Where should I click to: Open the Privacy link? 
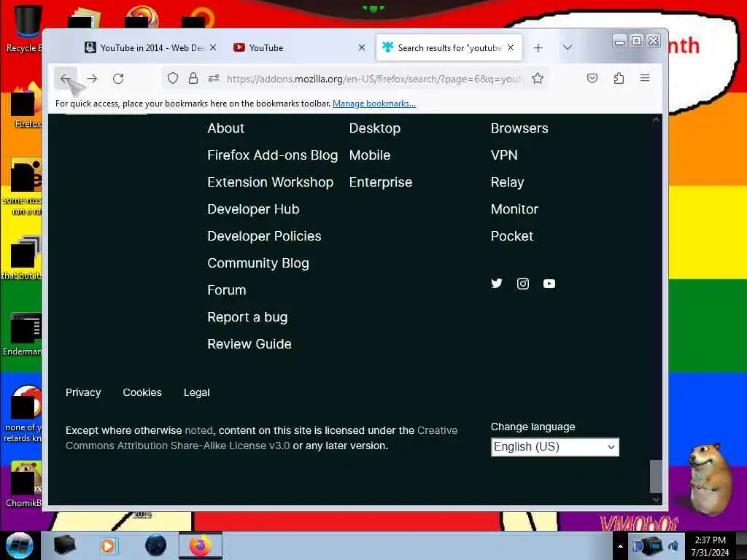pos(83,392)
